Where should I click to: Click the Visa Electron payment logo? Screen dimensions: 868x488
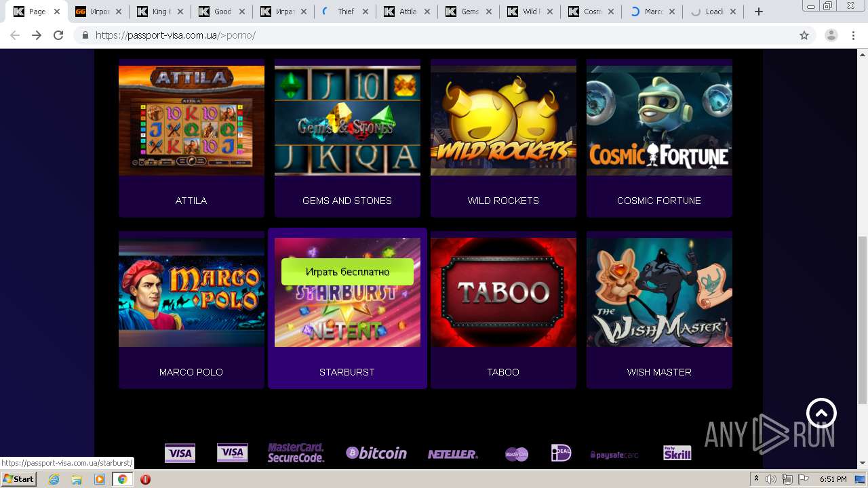(232, 453)
